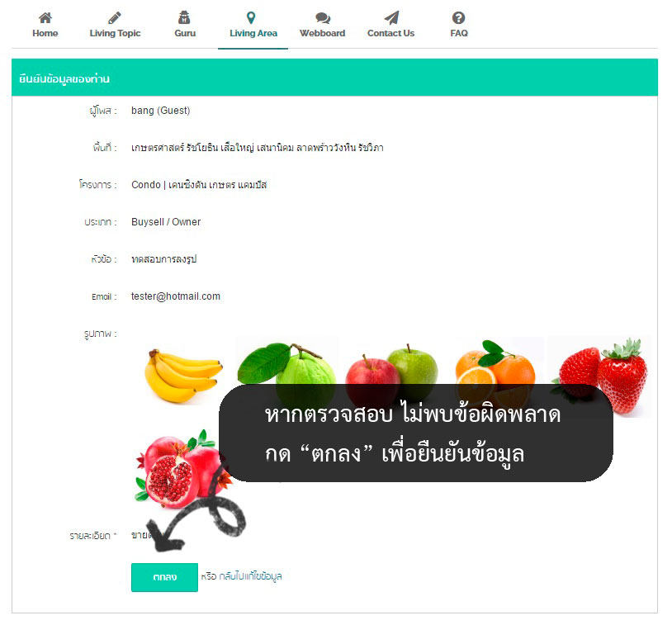
Task: Select the Living Area tab label
Action: [x=253, y=33]
